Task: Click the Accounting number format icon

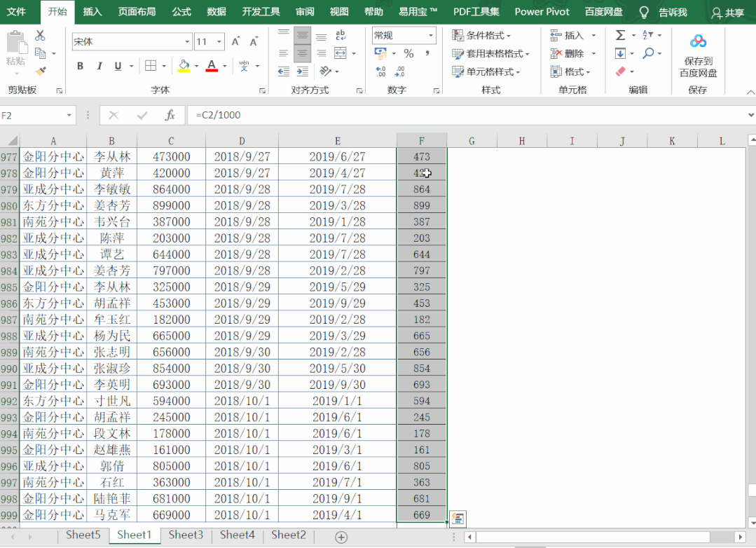Action: (380, 53)
